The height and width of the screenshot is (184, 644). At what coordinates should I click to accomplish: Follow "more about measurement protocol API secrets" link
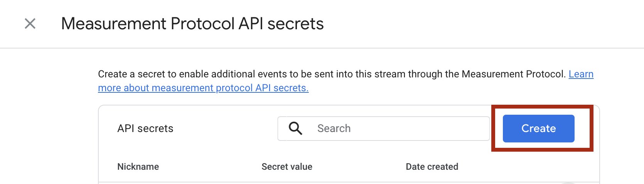203,88
